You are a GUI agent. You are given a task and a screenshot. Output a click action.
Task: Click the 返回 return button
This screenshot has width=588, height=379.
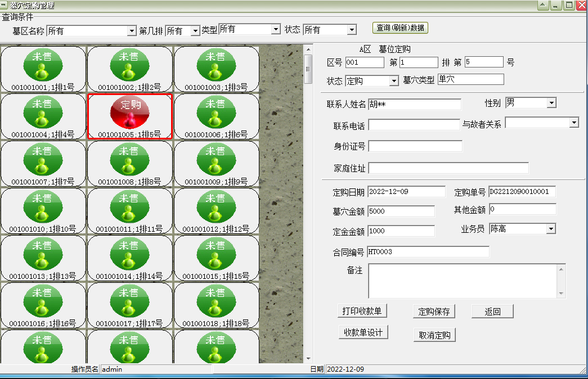[x=492, y=312]
